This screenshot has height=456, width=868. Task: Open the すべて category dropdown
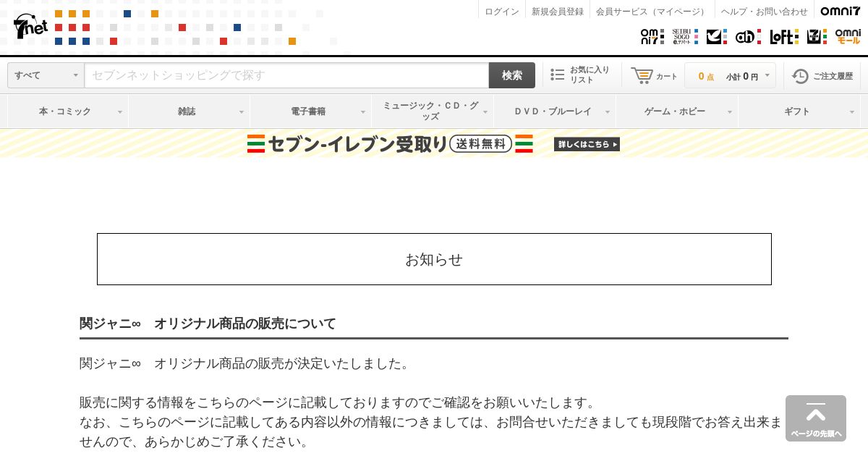click(x=46, y=75)
